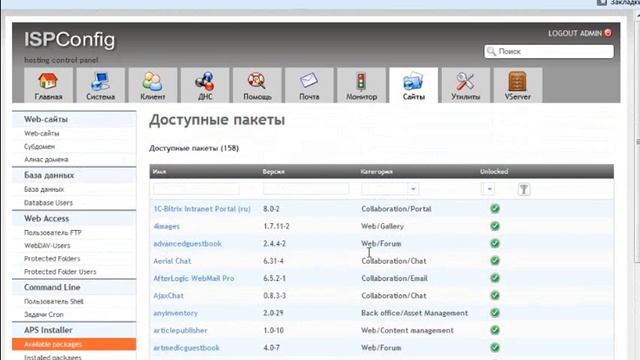The image size is (640, 360).
Task: Click the Collaboration/Email category cell
Action: pos(394,278)
